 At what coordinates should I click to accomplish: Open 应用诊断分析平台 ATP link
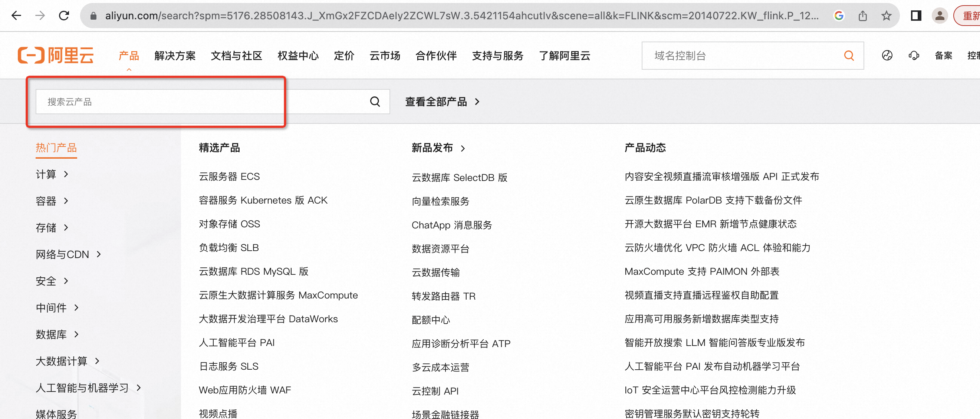pyautogui.click(x=461, y=343)
